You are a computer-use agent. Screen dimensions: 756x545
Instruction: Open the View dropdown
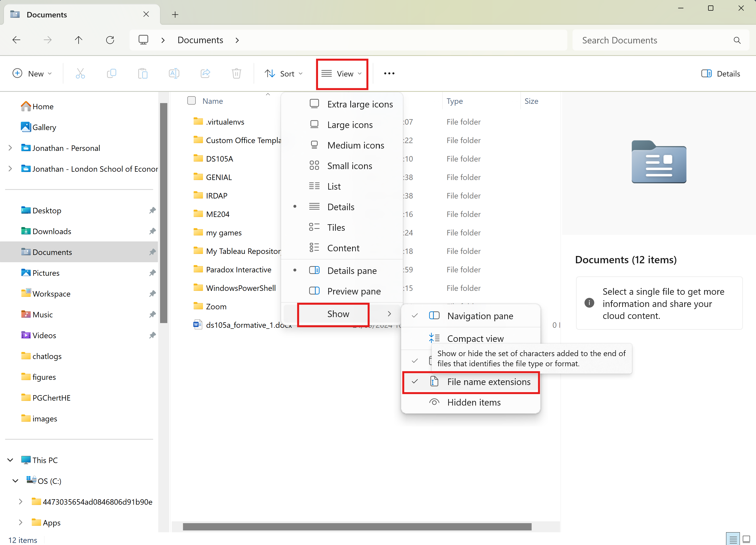[x=342, y=73]
